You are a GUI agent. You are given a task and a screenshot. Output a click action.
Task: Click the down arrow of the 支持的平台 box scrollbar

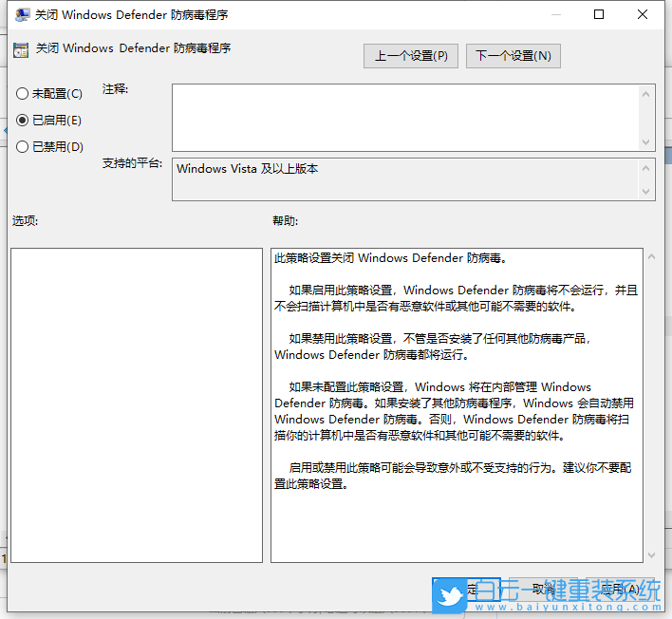tap(645, 192)
